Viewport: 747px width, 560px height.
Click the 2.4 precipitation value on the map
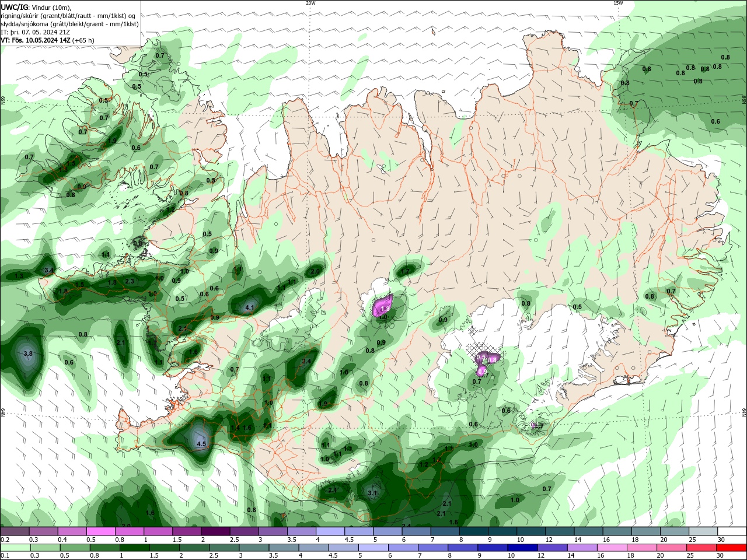click(x=306, y=361)
